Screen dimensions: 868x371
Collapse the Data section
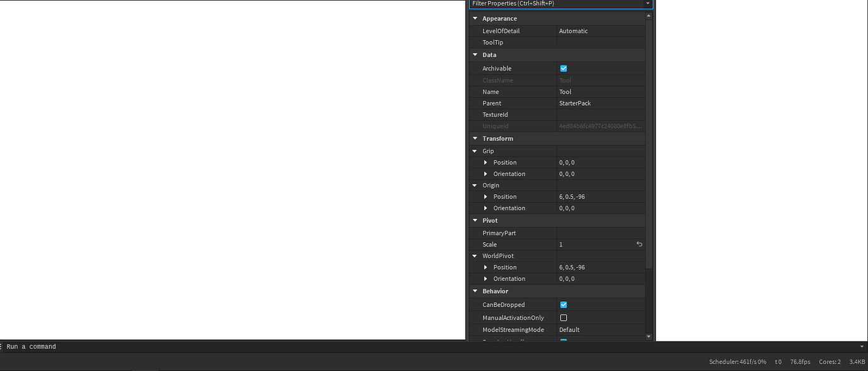pyautogui.click(x=475, y=55)
